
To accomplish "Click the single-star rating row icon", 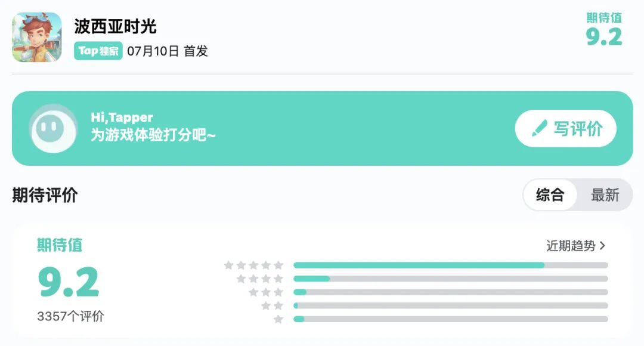I will [278, 319].
